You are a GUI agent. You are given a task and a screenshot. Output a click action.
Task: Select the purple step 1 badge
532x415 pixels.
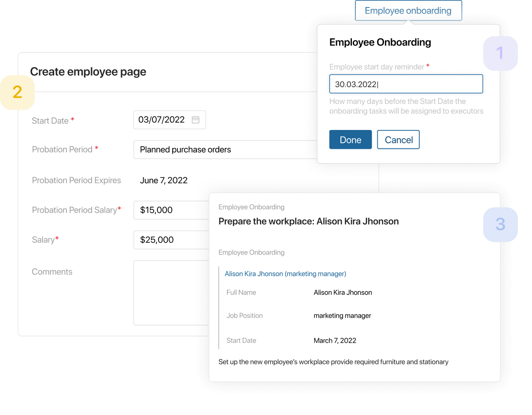coord(500,53)
